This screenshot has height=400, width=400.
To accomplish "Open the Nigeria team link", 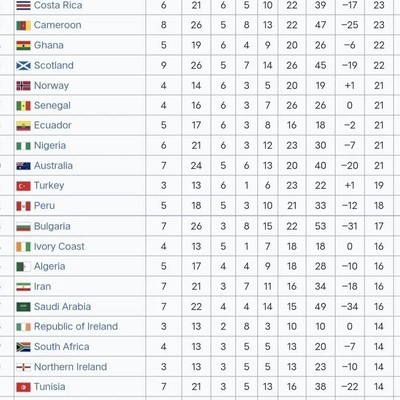I will pos(50,146).
